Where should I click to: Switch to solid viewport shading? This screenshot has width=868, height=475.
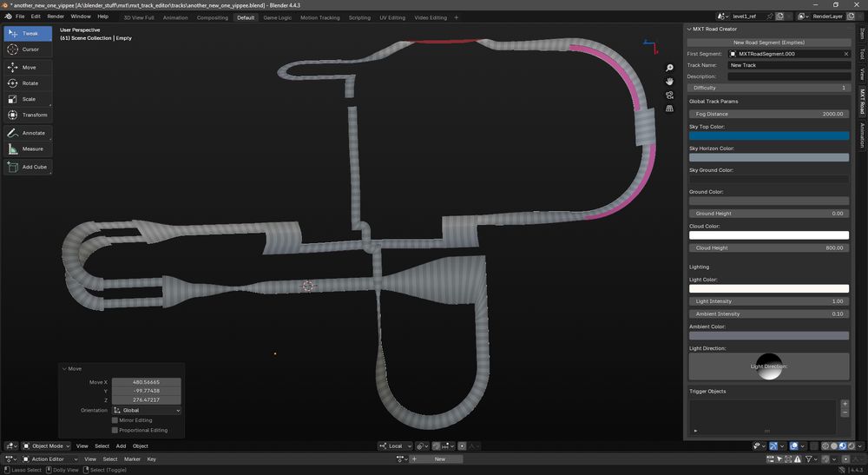point(834,446)
